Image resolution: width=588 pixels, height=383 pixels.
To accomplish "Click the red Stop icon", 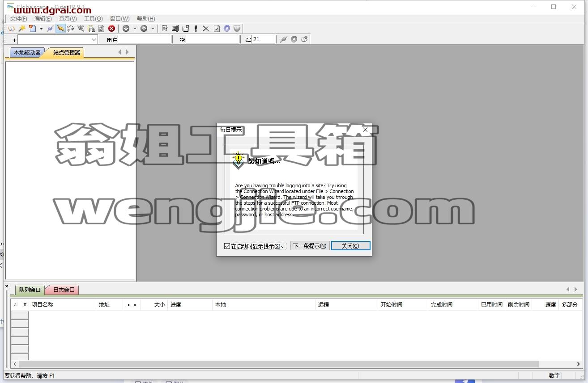I will (x=111, y=29).
